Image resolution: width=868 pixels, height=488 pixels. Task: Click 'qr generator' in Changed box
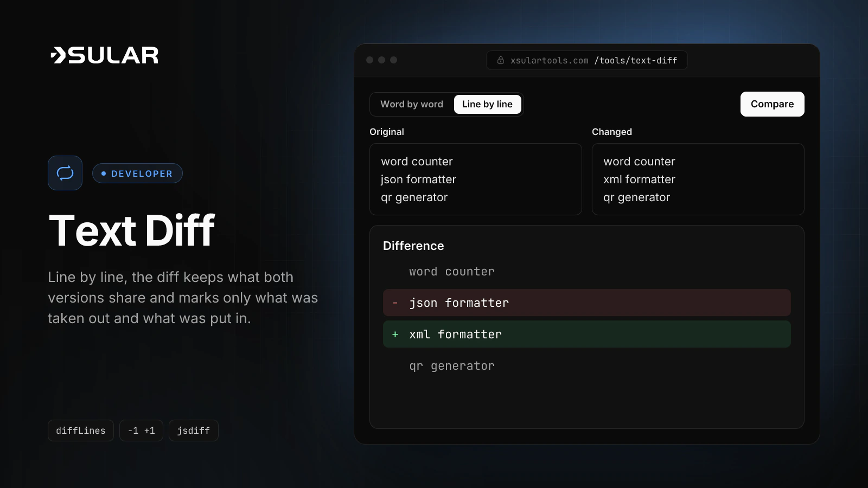point(637,197)
